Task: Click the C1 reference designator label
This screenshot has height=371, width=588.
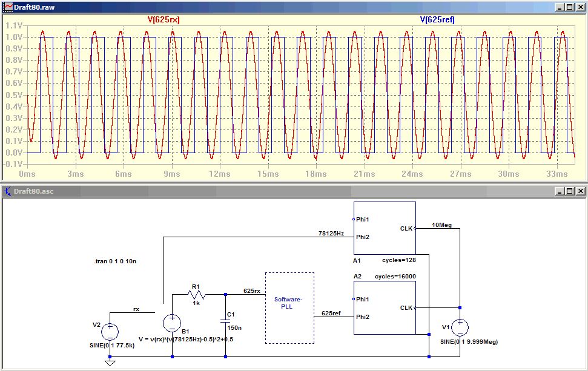Action: tap(231, 315)
